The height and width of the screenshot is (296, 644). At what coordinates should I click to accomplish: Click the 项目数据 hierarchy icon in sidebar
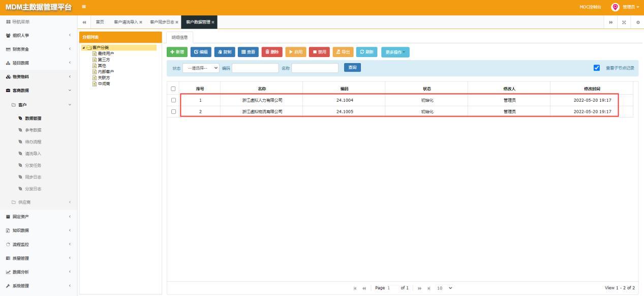(x=8, y=63)
